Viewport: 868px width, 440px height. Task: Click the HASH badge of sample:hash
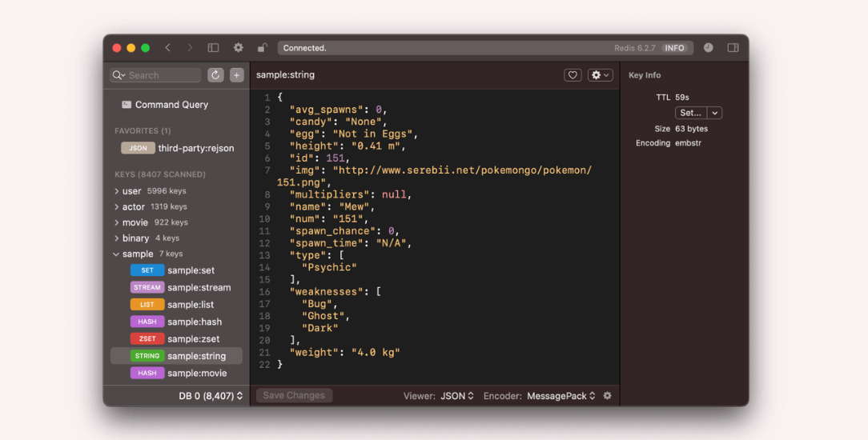click(147, 322)
